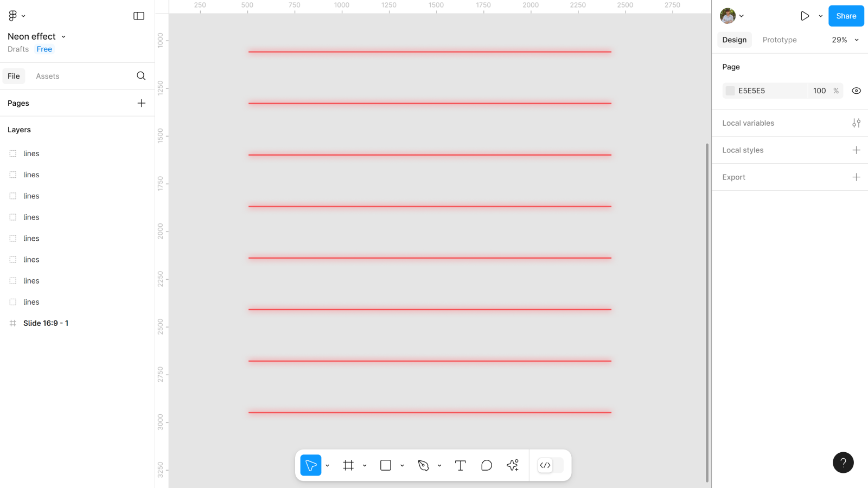Switch to the Assets tab

click(x=48, y=76)
